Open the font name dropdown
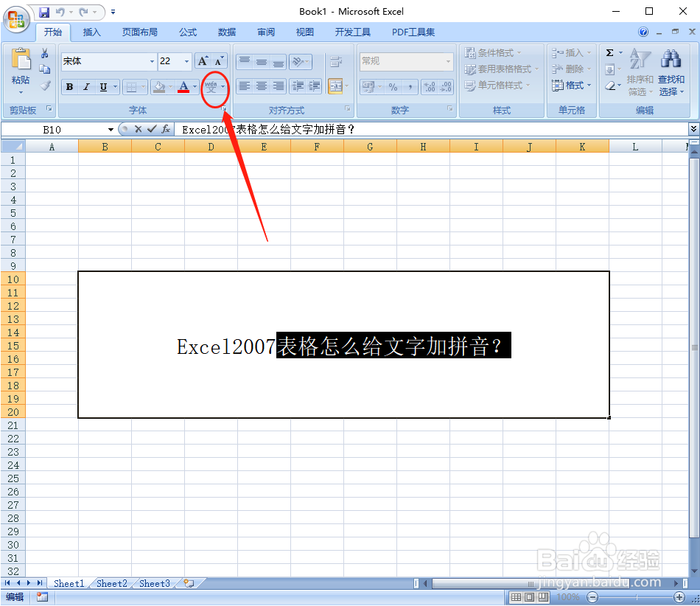 click(x=152, y=62)
